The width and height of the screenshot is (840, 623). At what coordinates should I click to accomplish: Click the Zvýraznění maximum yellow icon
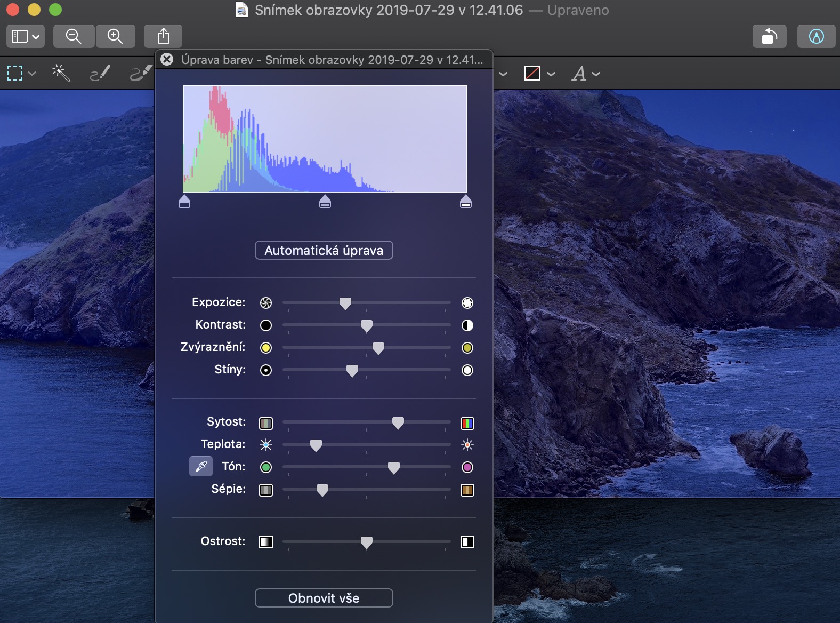pyautogui.click(x=467, y=348)
